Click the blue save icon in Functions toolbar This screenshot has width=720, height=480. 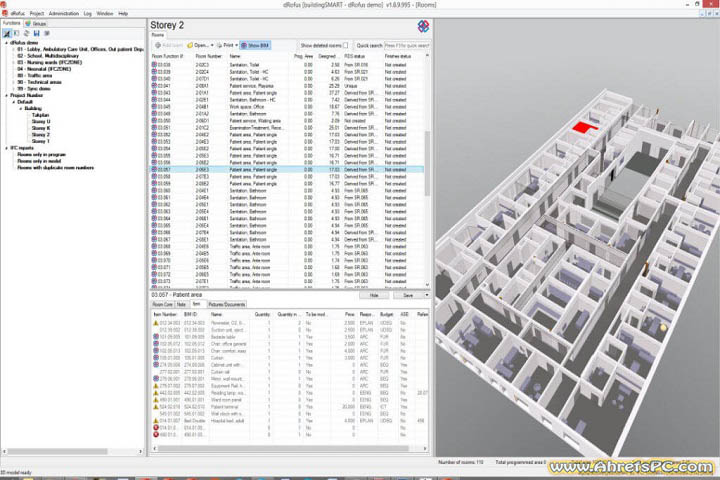point(37,34)
